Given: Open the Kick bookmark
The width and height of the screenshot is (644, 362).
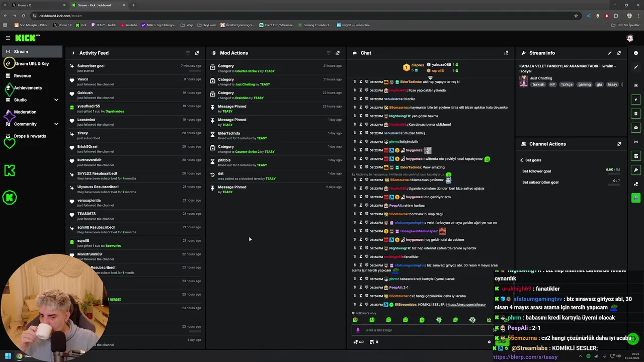Looking at the screenshot, I should tap(82, 25).
